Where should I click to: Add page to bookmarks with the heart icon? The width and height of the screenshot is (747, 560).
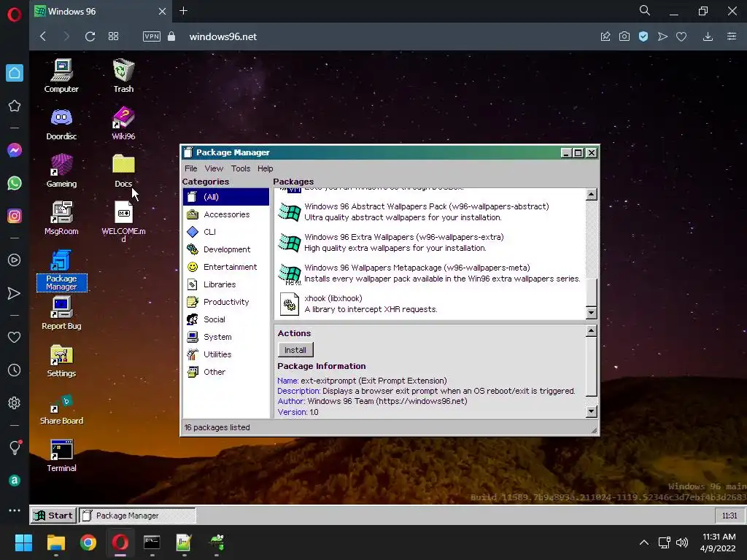(x=682, y=36)
